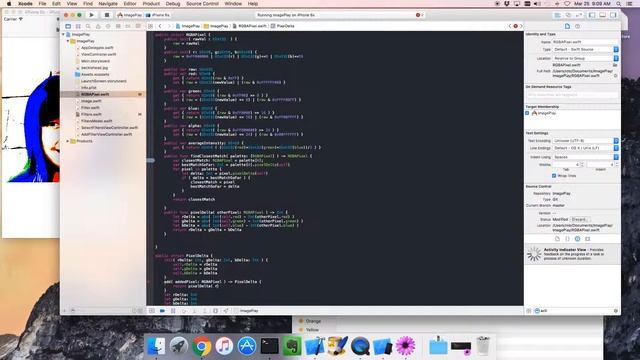
Task: Switch to Assistant editor mode icon
Action: tap(568, 15)
